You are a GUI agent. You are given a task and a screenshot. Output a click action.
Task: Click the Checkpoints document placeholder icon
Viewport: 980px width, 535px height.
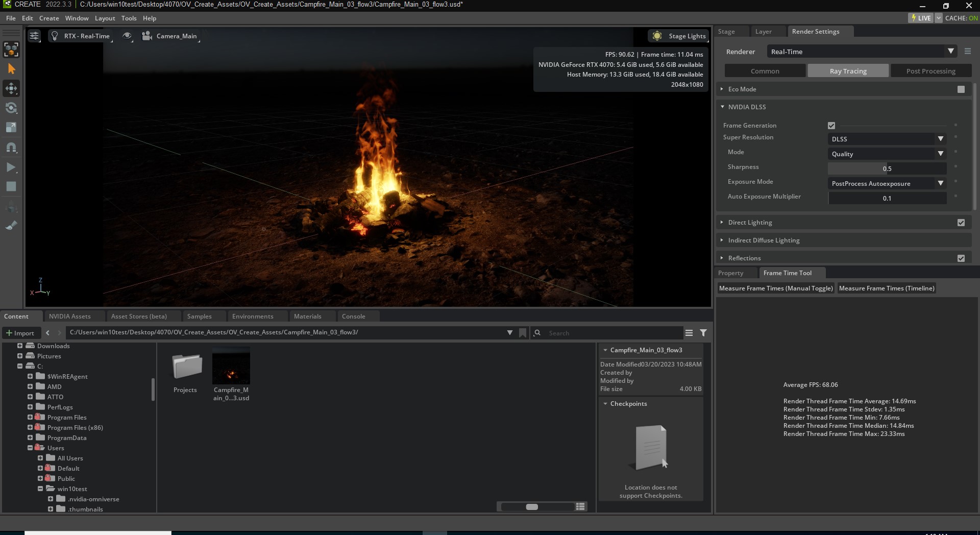(x=651, y=448)
